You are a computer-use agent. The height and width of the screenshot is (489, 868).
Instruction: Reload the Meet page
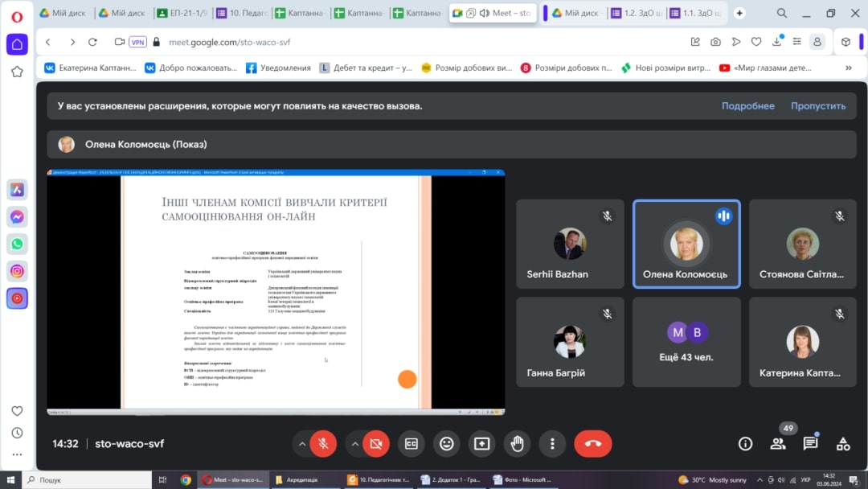92,42
